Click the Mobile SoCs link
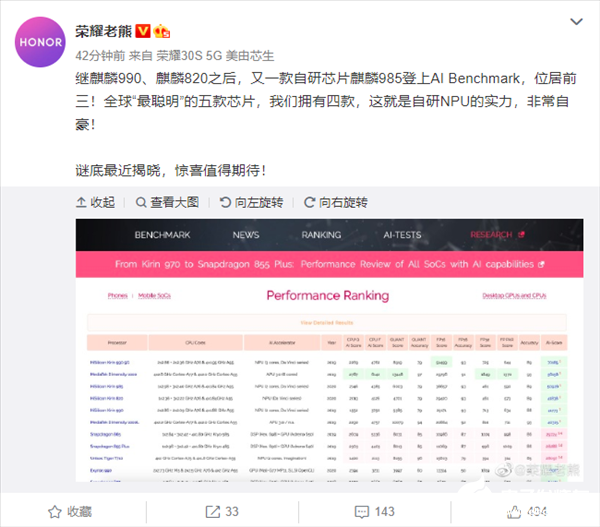This screenshot has width=600, height=527. click(x=155, y=295)
